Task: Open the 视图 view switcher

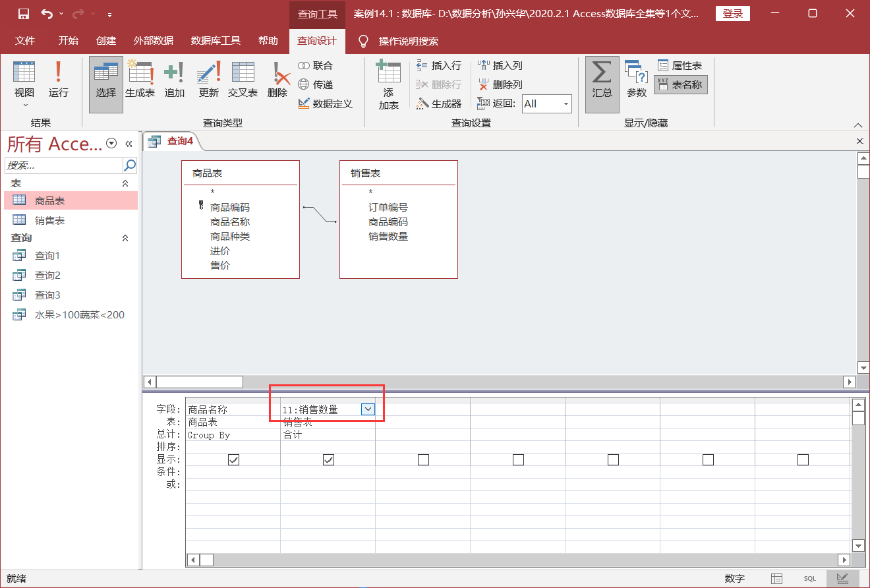Action: pyautogui.click(x=24, y=84)
